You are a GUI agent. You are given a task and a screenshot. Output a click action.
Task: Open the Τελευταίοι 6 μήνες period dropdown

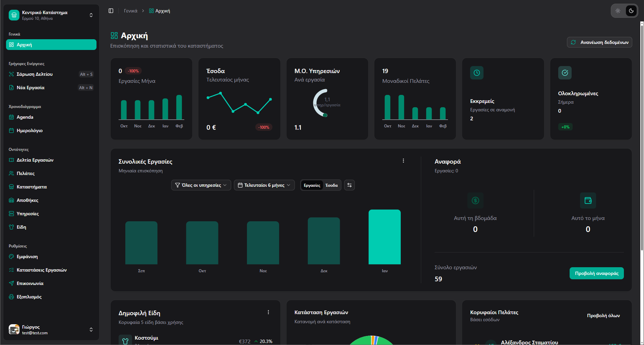(264, 185)
